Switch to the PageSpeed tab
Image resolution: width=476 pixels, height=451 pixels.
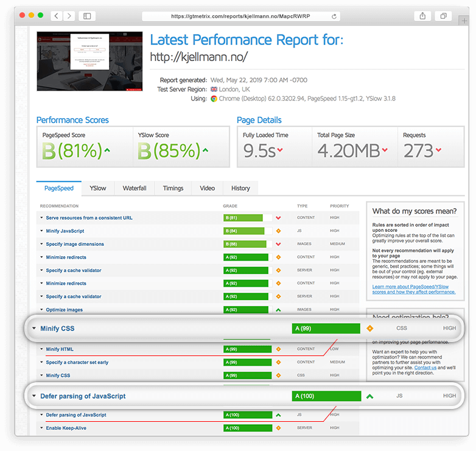(59, 189)
